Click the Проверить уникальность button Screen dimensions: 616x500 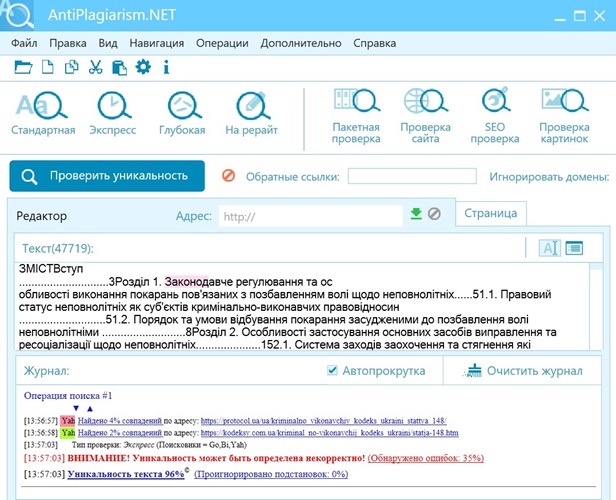(x=107, y=176)
